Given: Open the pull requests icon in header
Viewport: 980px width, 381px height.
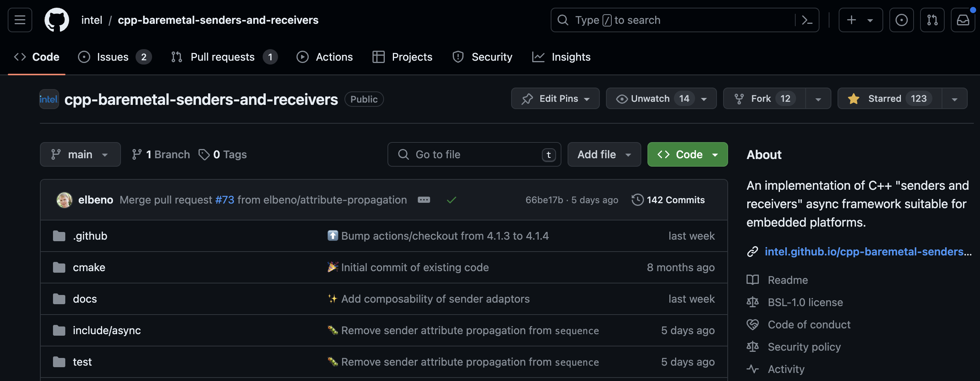Looking at the screenshot, I should coord(932,20).
